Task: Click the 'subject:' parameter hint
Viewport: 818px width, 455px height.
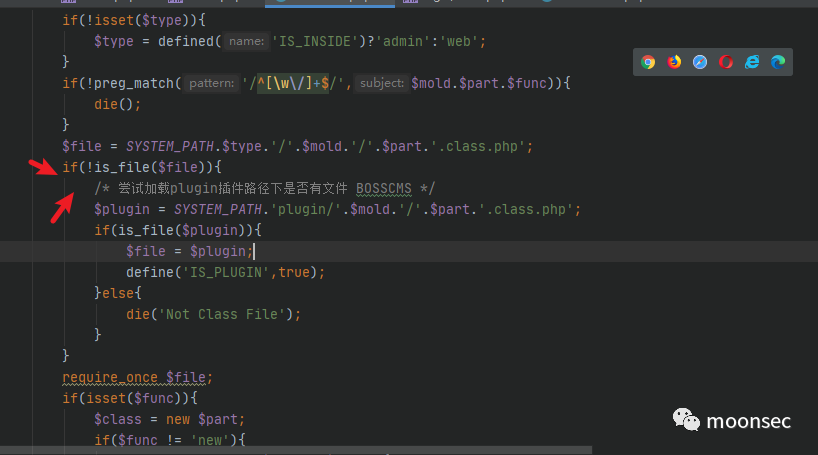Action: 382,84
